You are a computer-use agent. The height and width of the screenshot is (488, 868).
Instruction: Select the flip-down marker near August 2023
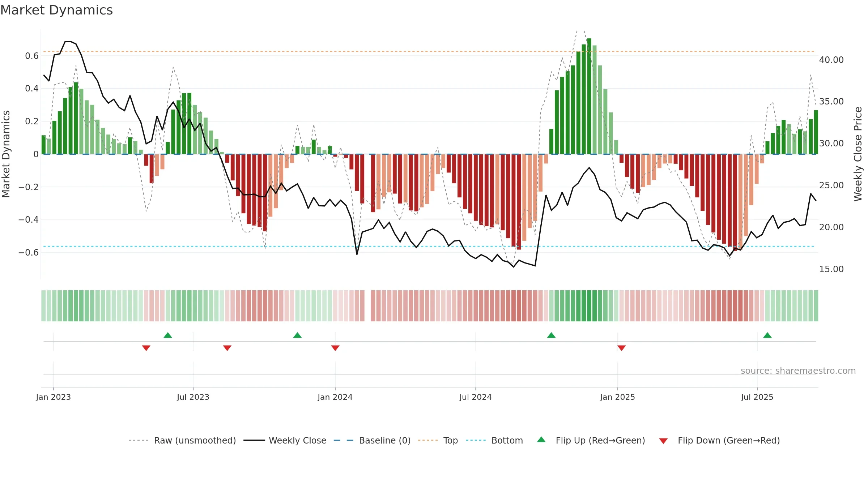(227, 348)
